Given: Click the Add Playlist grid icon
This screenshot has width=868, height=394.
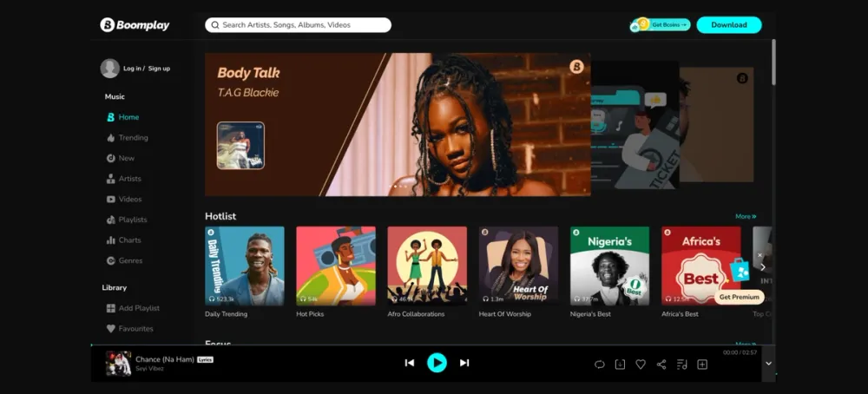Looking at the screenshot, I should [111, 308].
